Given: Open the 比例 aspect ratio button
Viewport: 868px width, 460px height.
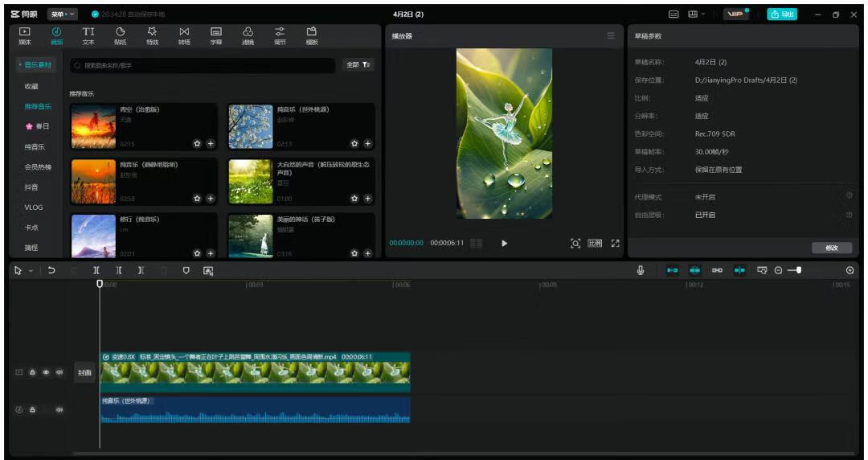Looking at the screenshot, I should click(595, 244).
